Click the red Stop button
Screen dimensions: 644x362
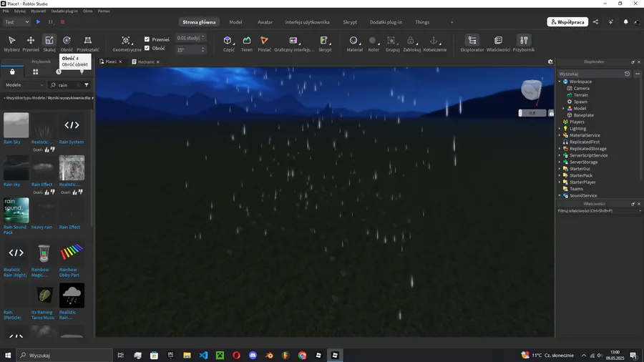pos(63,21)
